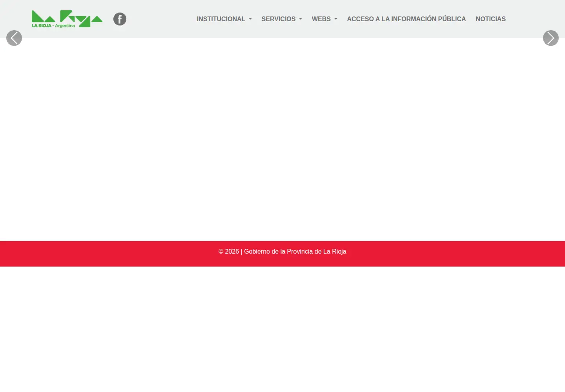Open the Noticias page
The image size is (565, 392).
pos(491,19)
